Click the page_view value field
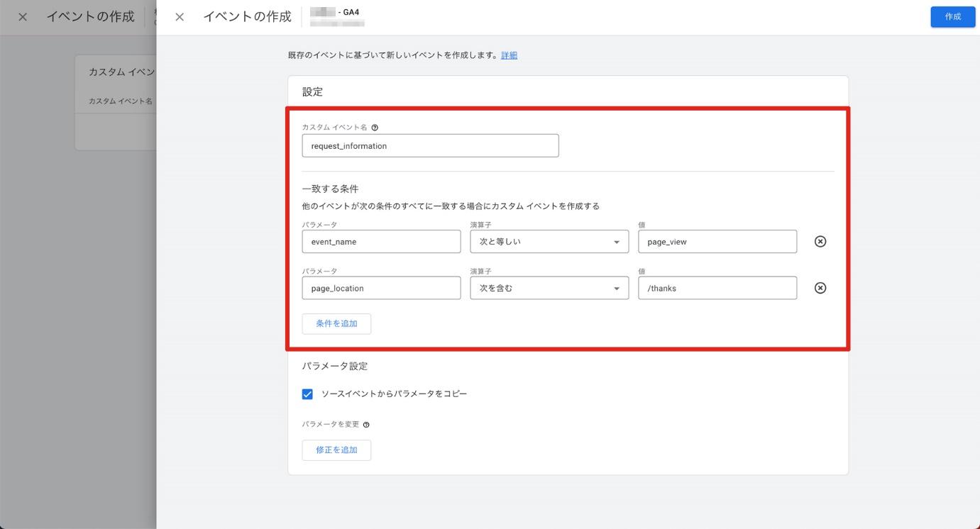 click(x=717, y=242)
